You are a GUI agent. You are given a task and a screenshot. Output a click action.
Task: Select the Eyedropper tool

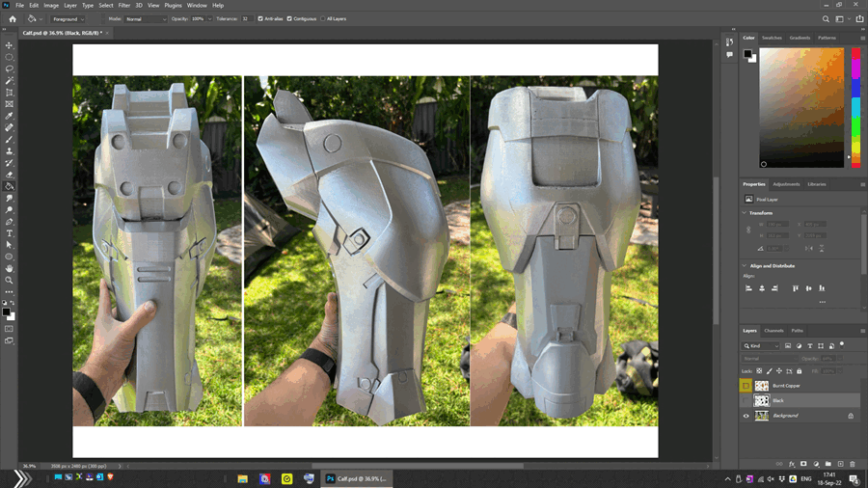click(x=10, y=116)
